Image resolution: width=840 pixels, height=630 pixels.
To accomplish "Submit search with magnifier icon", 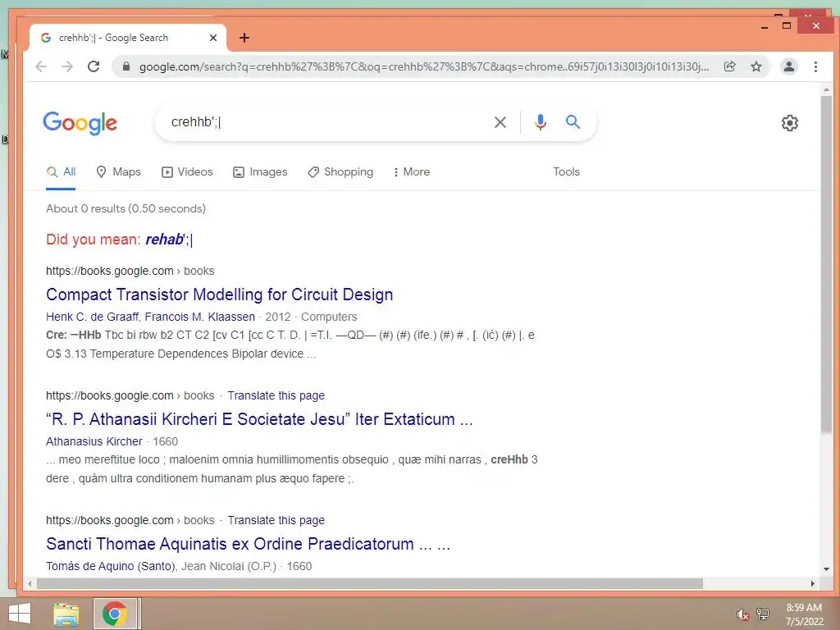I will 573,122.
